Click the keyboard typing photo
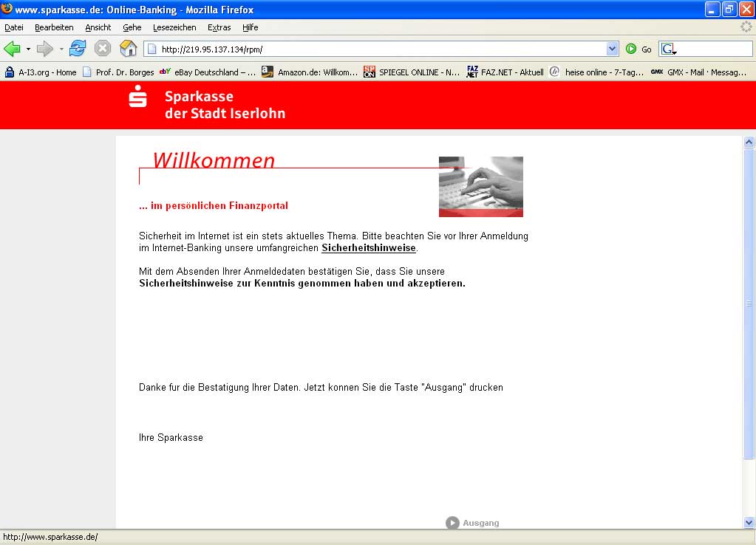The height and width of the screenshot is (545, 756). tap(480, 187)
